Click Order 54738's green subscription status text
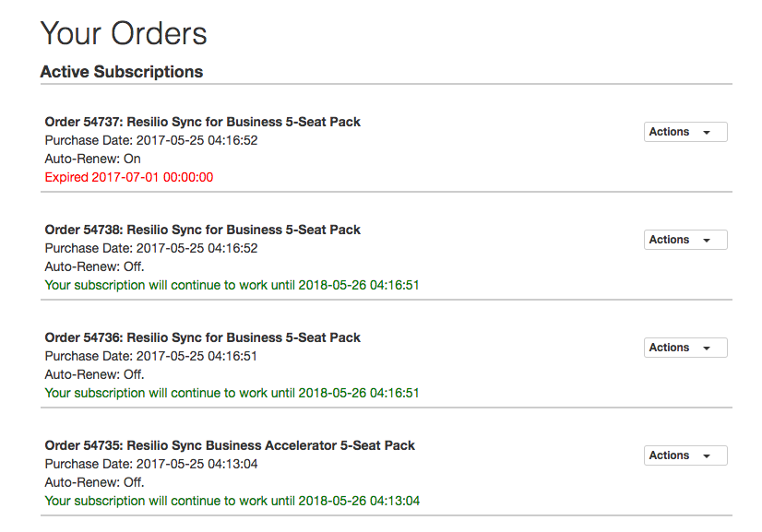Image resolution: width=762 pixels, height=532 pixels. click(232, 285)
